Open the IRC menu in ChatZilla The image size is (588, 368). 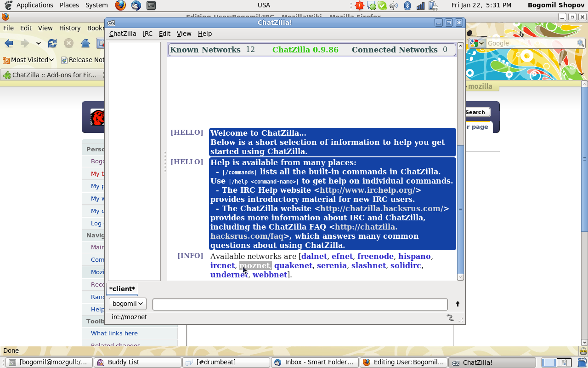(147, 34)
